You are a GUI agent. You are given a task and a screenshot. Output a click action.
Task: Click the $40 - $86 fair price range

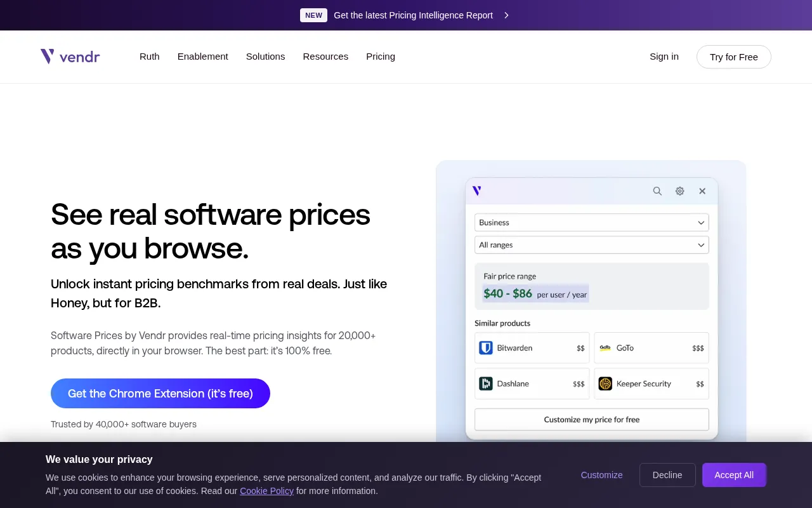click(x=507, y=294)
